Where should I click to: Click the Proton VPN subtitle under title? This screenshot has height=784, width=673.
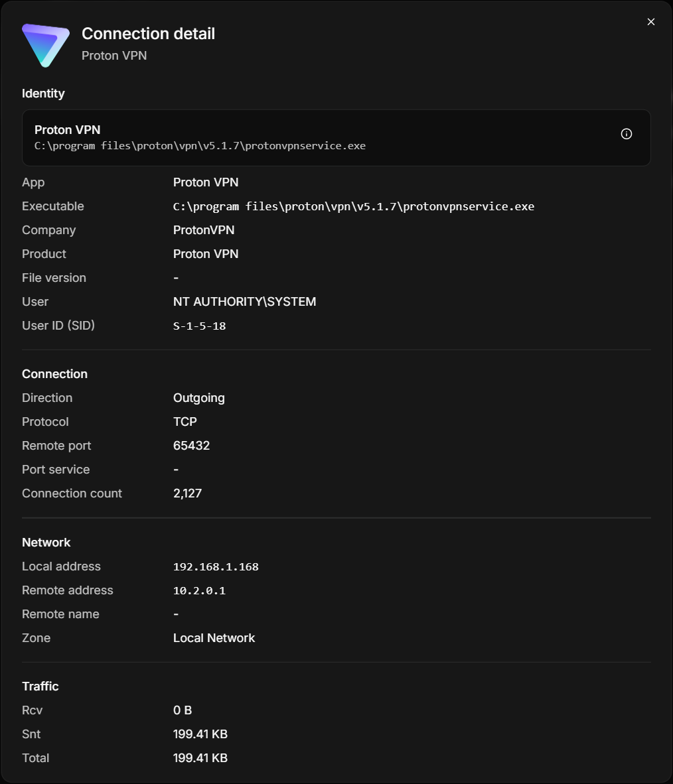[114, 56]
